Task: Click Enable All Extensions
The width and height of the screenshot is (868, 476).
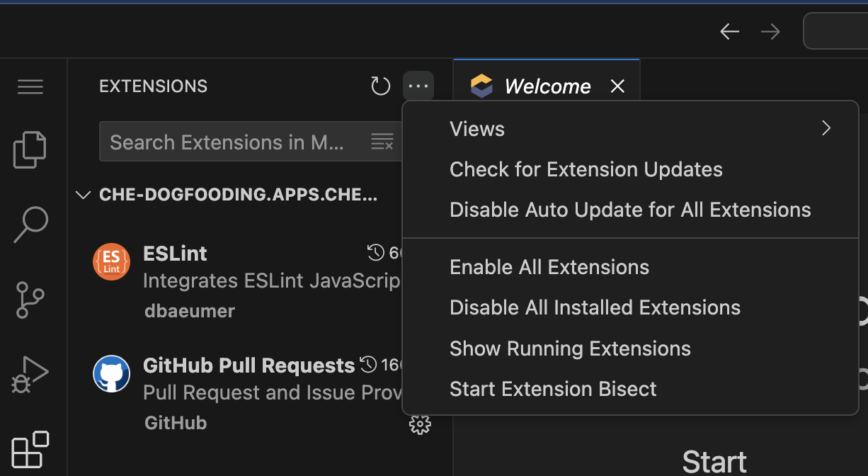Action: tap(549, 267)
